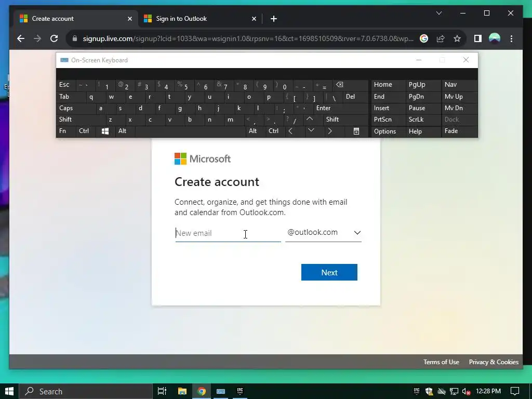Bookmark this page with the star icon
This screenshot has width=532, height=399.
(457, 38)
